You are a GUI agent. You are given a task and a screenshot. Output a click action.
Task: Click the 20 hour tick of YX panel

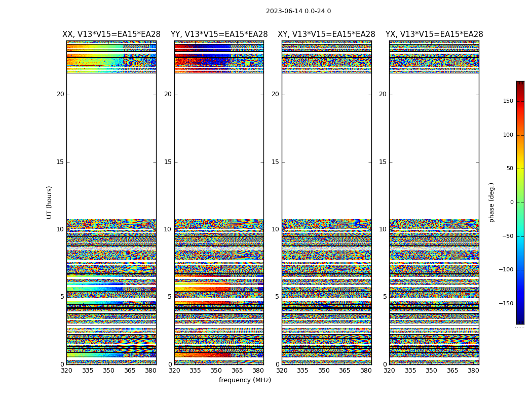pyautogui.click(x=383, y=94)
